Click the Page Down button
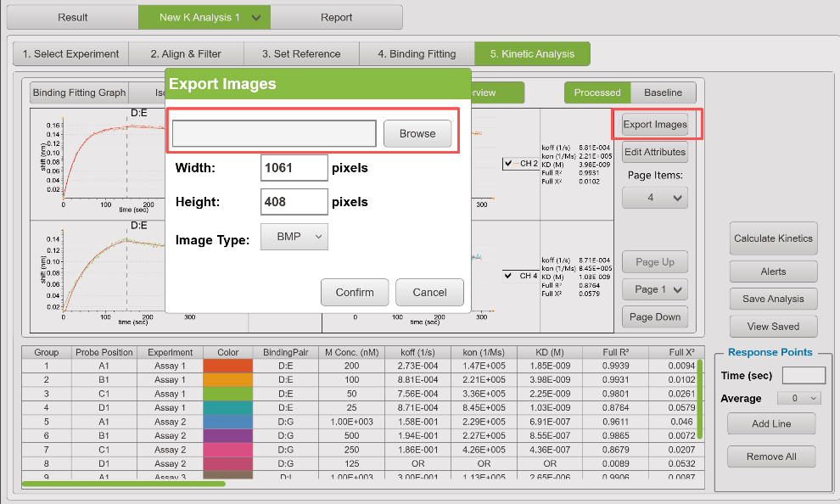Viewport: 840px width, 504px height. tap(655, 317)
